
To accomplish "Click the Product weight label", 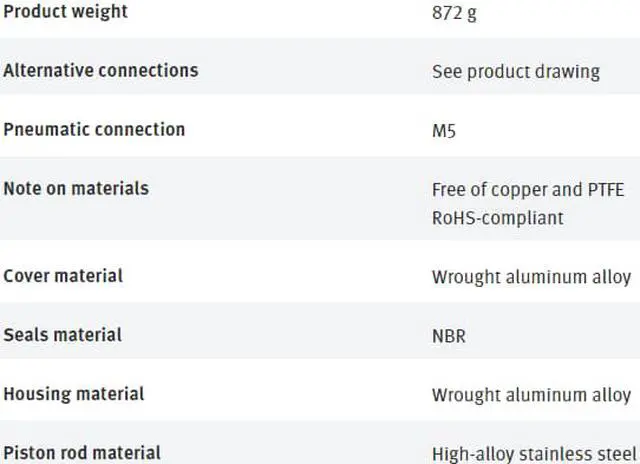I will coord(66,12).
